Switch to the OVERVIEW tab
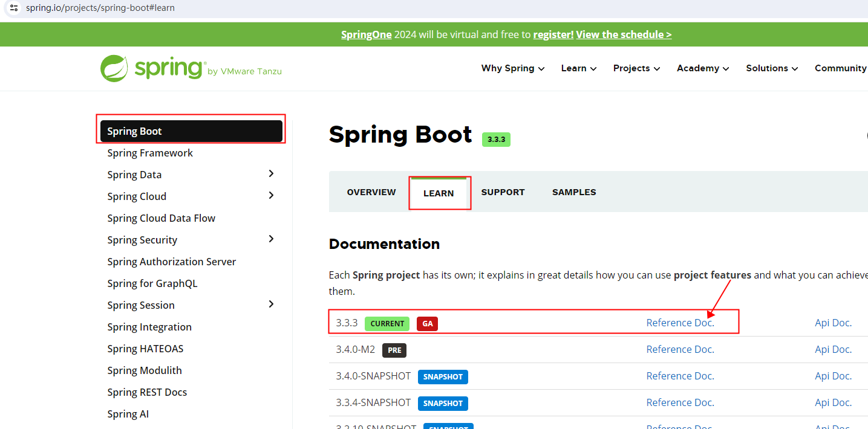The width and height of the screenshot is (868, 429). point(371,192)
